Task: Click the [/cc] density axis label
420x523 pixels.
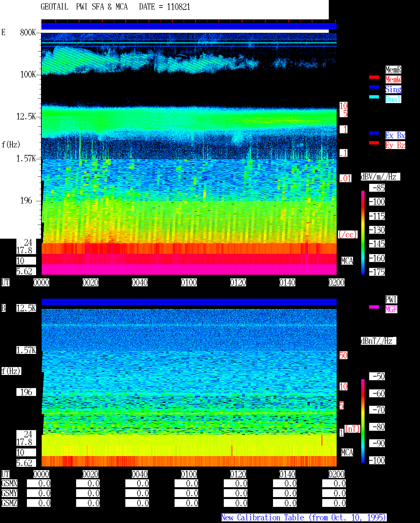Action: pyautogui.click(x=347, y=234)
